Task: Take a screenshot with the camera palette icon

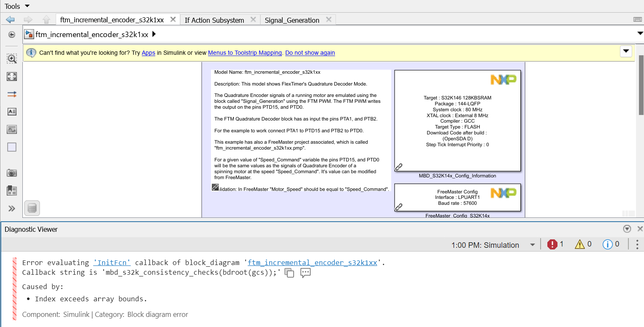Action: [12, 173]
